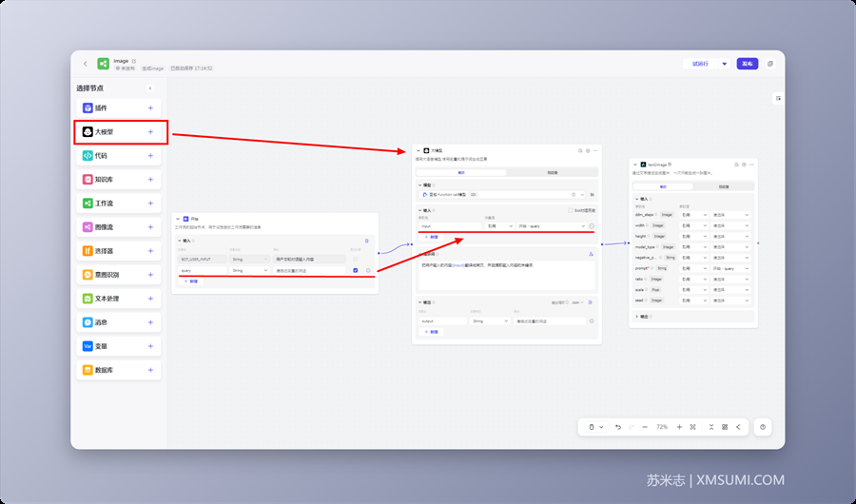Screen dimensions: 856x504
Task: Add new input row in 大模型 node
Action: click(x=431, y=237)
